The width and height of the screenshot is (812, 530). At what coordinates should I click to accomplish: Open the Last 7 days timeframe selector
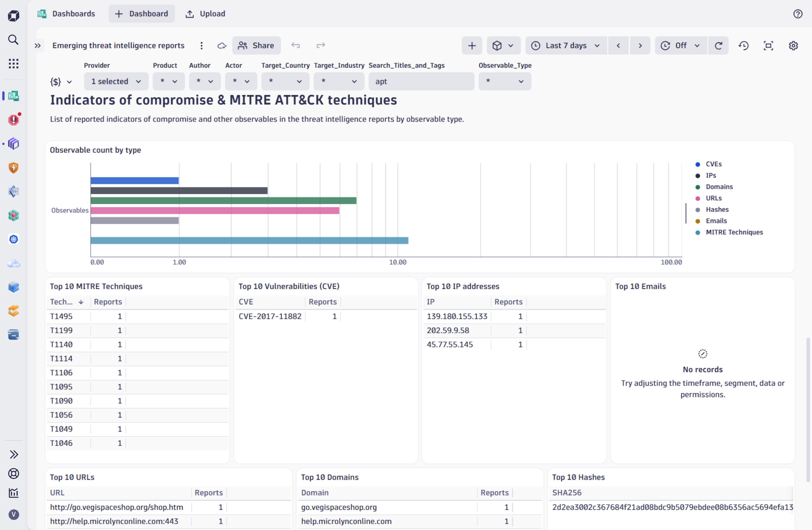[566, 45]
